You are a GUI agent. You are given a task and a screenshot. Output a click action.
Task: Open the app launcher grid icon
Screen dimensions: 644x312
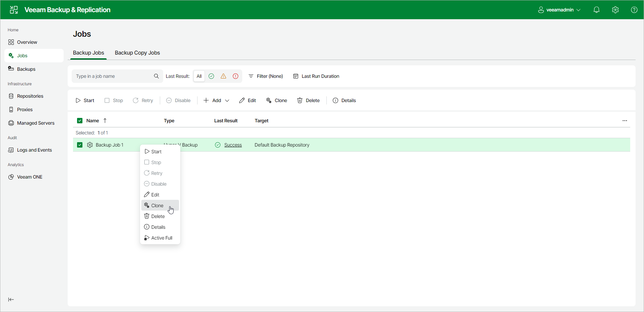14,10
